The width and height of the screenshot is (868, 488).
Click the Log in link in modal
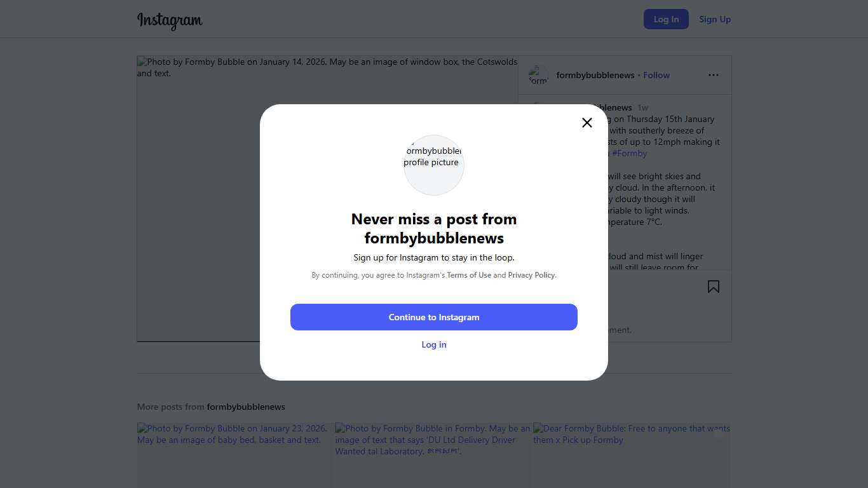click(434, 344)
